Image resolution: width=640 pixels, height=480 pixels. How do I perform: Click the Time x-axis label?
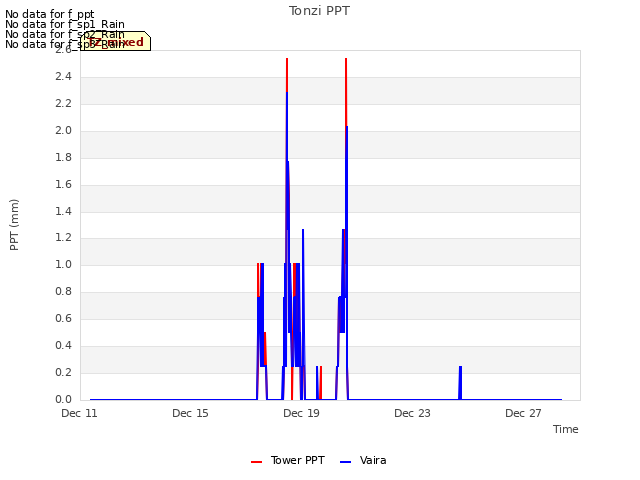(566, 429)
